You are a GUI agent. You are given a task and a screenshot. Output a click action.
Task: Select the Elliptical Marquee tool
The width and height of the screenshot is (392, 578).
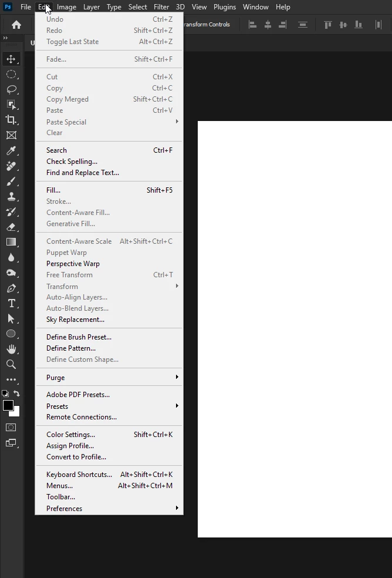tap(11, 74)
